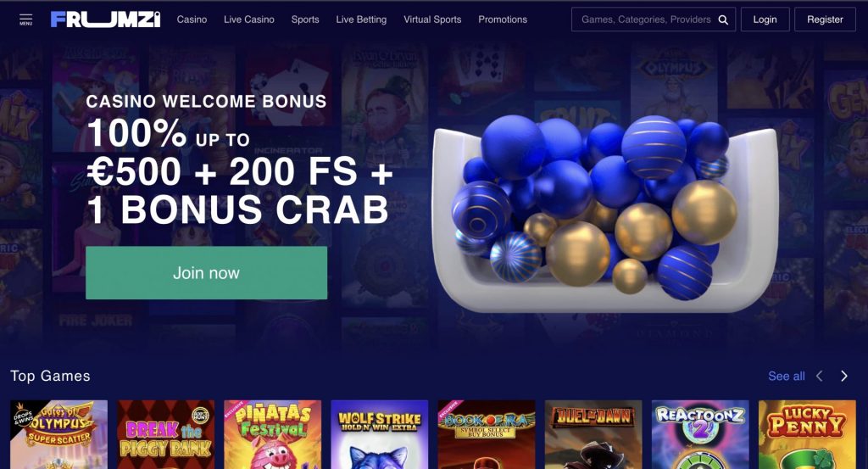Go to the Sports page
Image resolution: width=868 pixels, height=469 pixels.
tap(305, 20)
